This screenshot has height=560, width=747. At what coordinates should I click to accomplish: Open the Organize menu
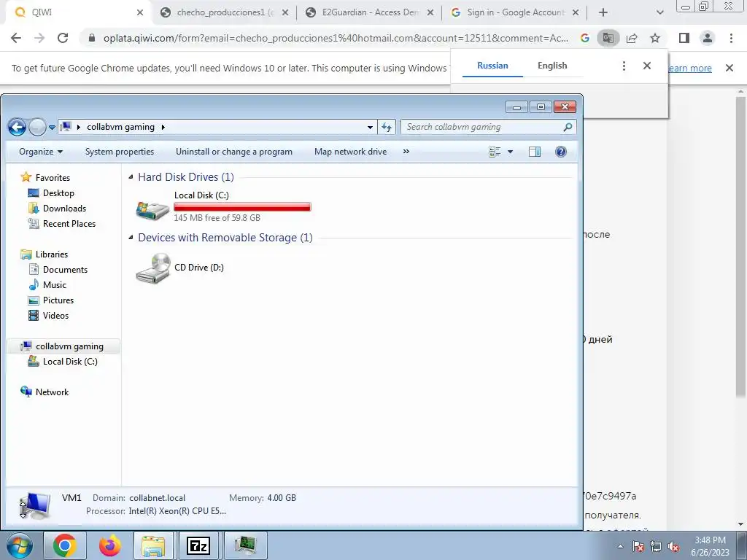coord(41,152)
